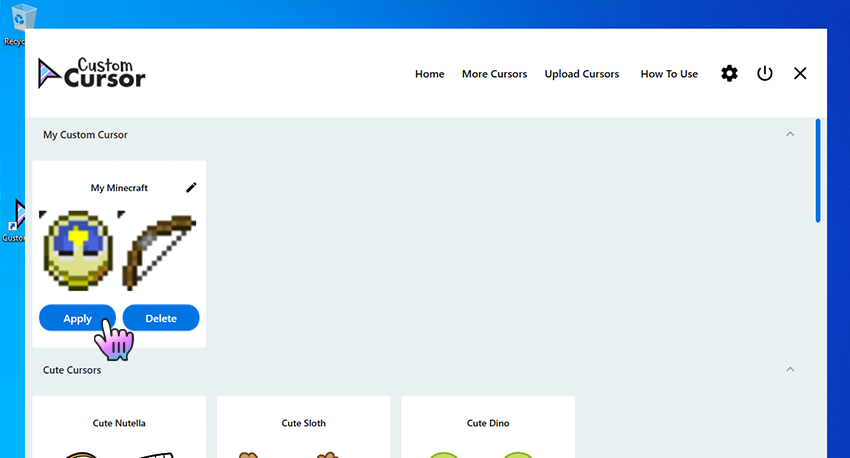The width and height of the screenshot is (850, 458).
Task: Delete the My Minecraft cursor pack
Action: click(x=161, y=318)
